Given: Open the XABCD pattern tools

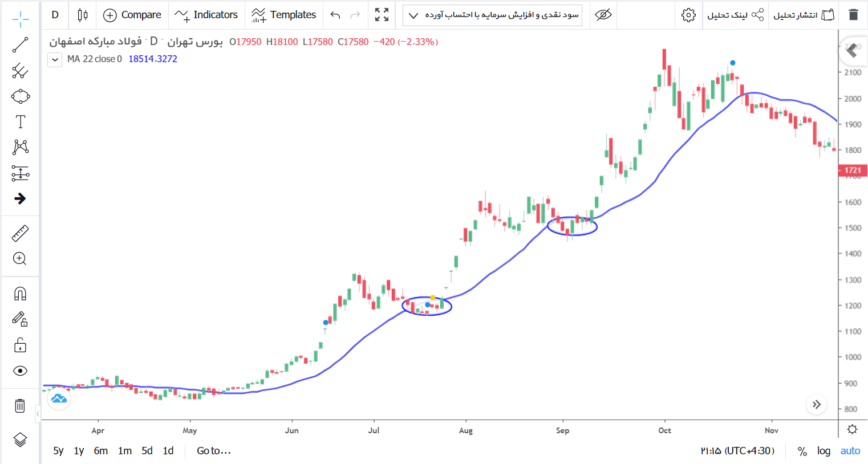Looking at the screenshot, I should click(20, 147).
